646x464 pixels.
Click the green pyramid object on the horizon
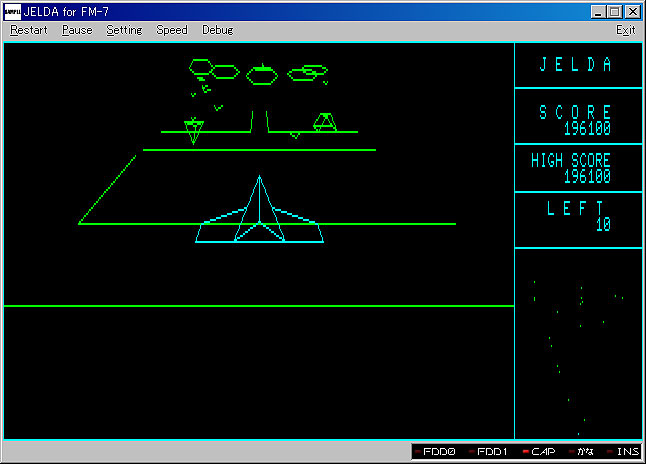coord(324,122)
